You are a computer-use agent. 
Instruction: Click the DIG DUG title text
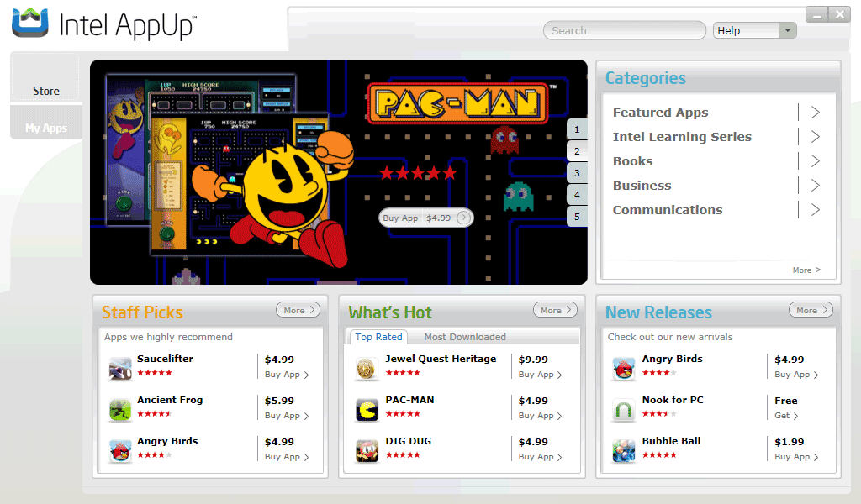click(x=408, y=441)
